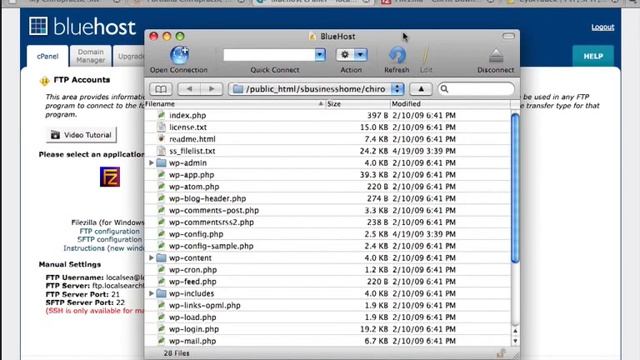Click the Logout link on bluehost page
Screen dimensions: 640x360
pos(603,27)
